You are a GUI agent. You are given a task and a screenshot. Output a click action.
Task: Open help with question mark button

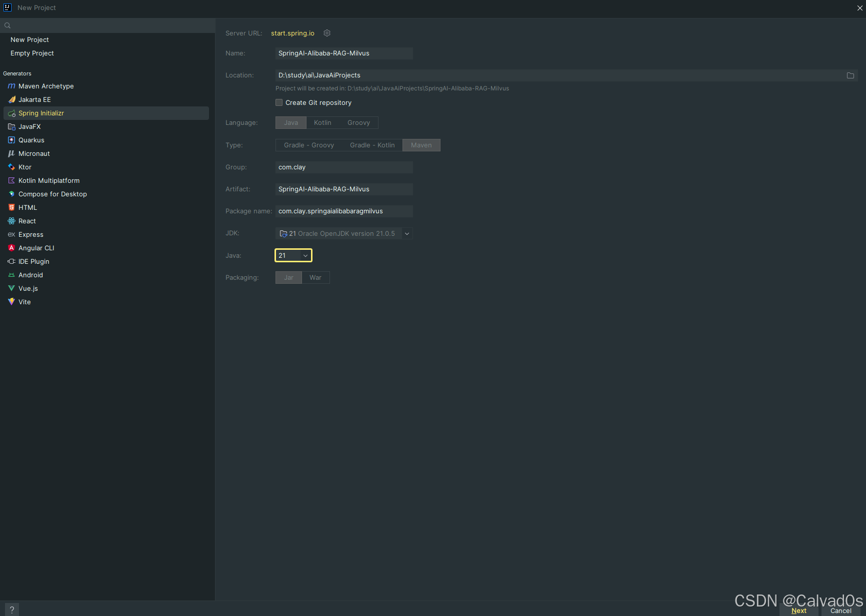click(12, 610)
